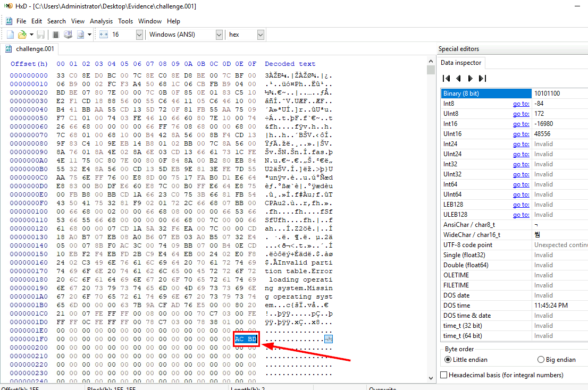Create a new file with the blank page icon
Image resolution: width=588 pixels, height=390 pixels.
coord(11,35)
